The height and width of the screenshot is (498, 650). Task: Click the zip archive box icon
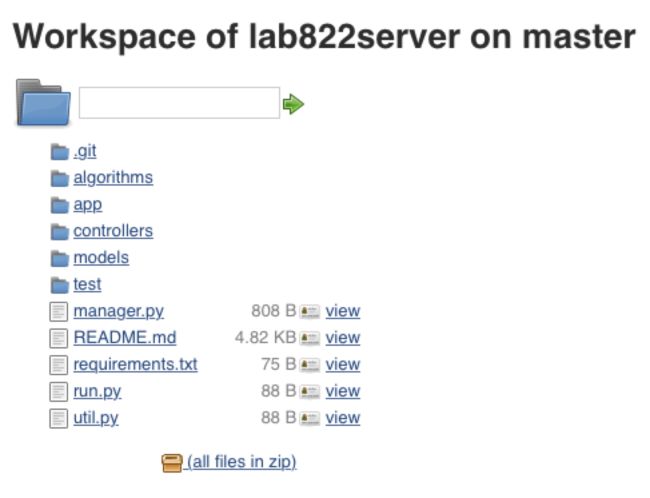point(172,463)
